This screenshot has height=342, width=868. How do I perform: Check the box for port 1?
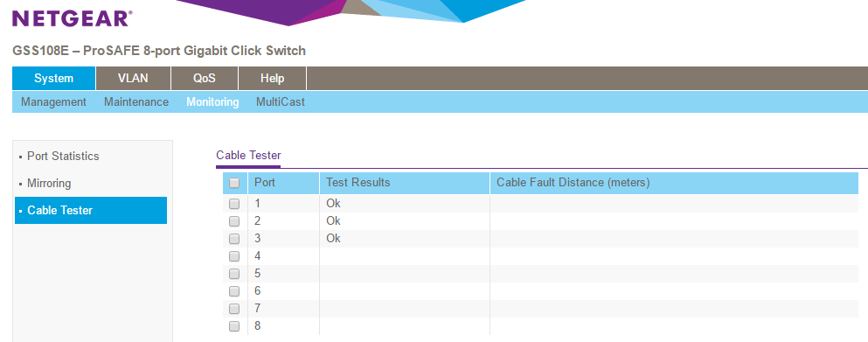point(234,204)
